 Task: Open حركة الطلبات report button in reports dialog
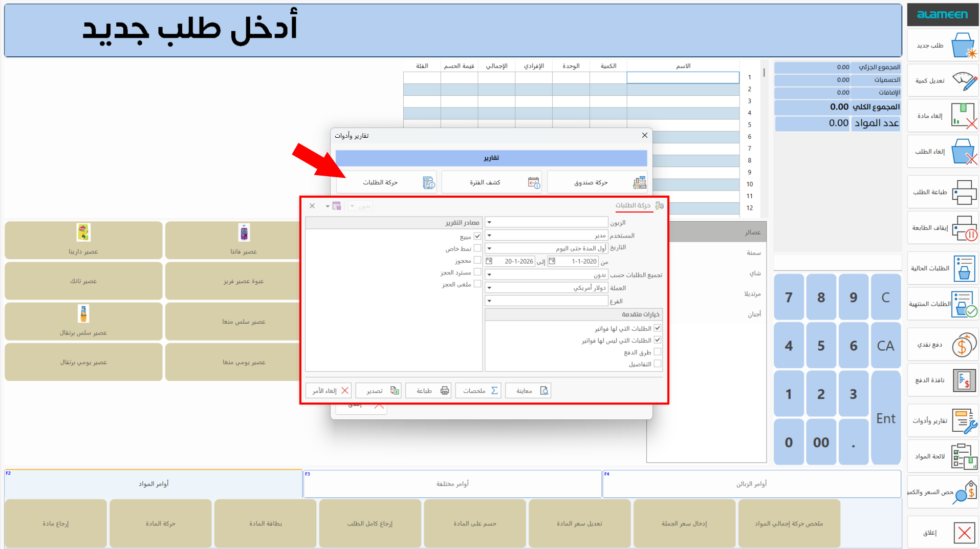tap(386, 182)
